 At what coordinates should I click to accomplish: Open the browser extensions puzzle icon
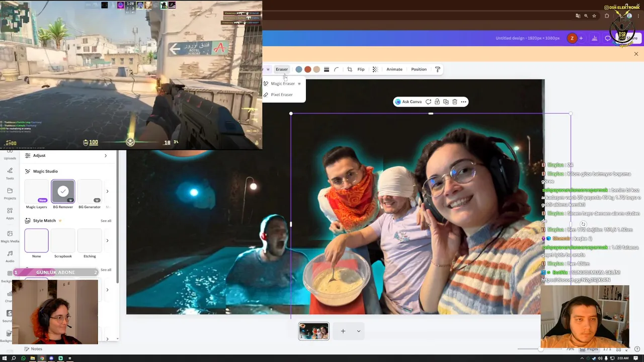[x=607, y=16]
